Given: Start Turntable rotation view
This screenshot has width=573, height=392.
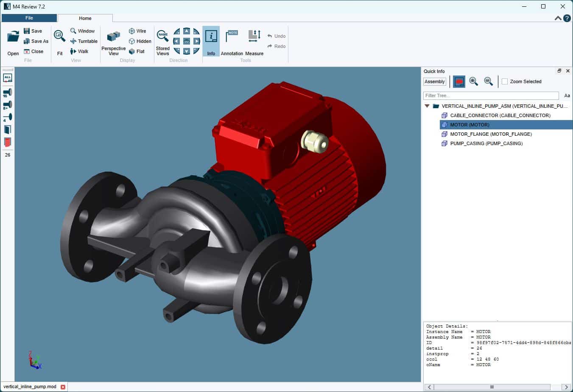Looking at the screenshot, I should coord(84,41).
